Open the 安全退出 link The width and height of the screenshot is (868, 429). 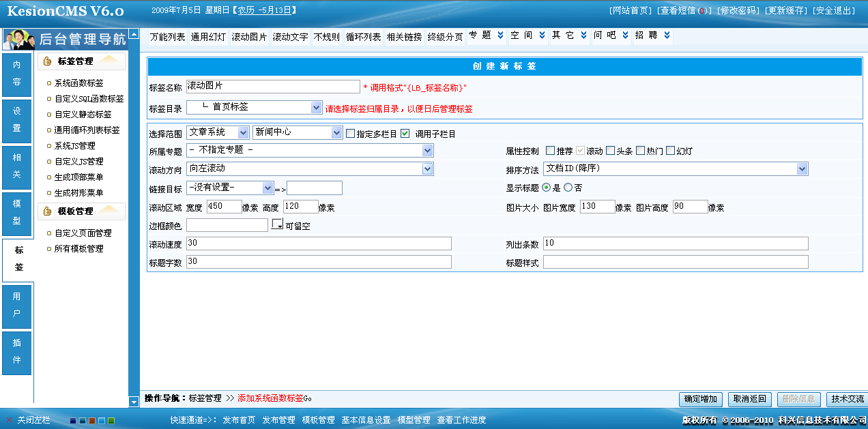tap(833, 11)
